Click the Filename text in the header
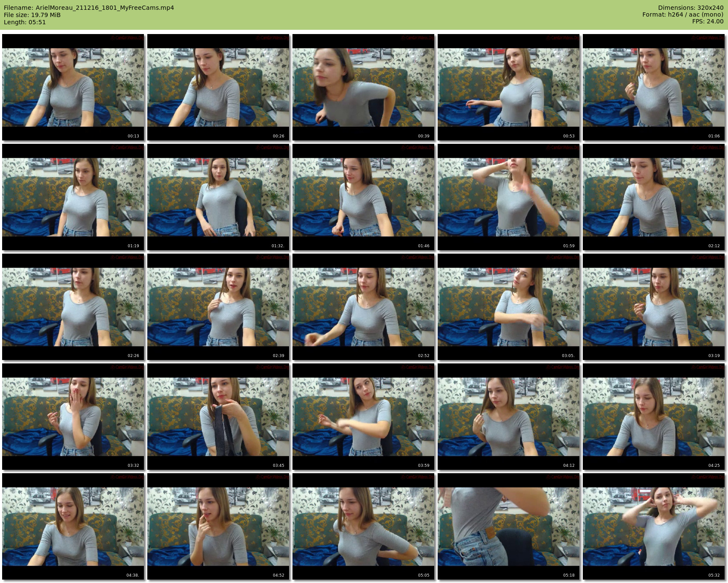Viewport: 728px width, 583px height. [89, 8]
